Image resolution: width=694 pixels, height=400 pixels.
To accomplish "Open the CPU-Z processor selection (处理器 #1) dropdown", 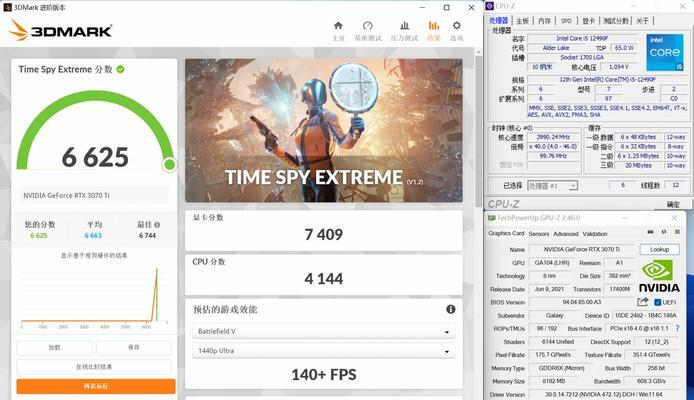I will 552,186.
